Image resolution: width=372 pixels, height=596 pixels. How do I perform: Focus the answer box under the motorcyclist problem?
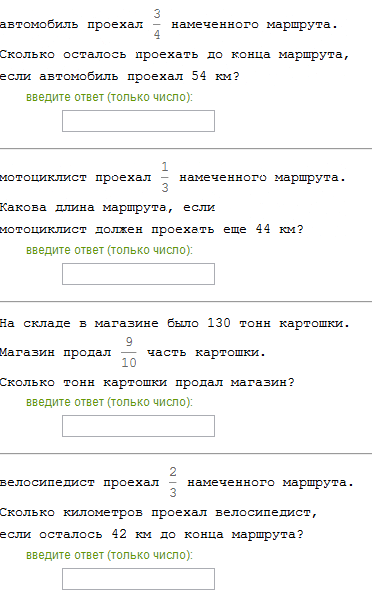tap(138, 274)
